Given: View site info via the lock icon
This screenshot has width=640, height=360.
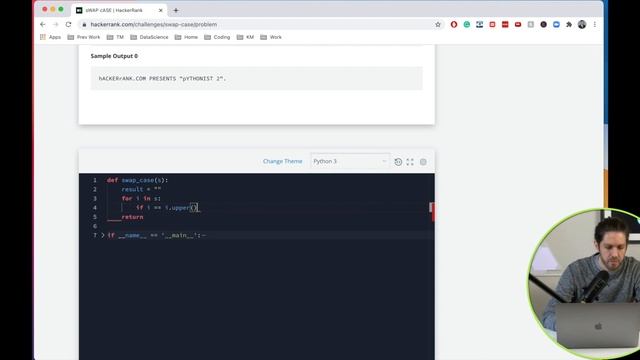Looking at the screenshot, I should [x=84, y=24].
